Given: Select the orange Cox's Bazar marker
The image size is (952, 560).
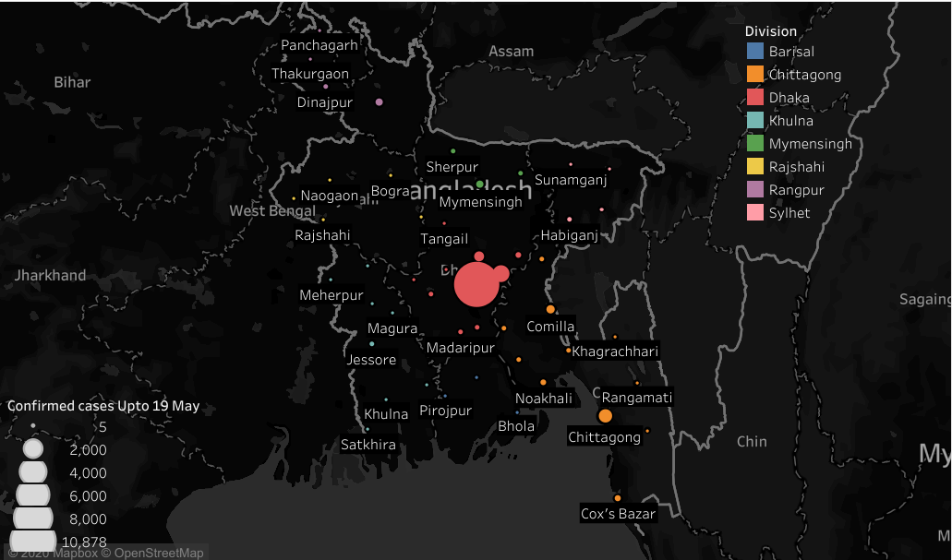Looking at the screenshot, I should coord(618,498).
